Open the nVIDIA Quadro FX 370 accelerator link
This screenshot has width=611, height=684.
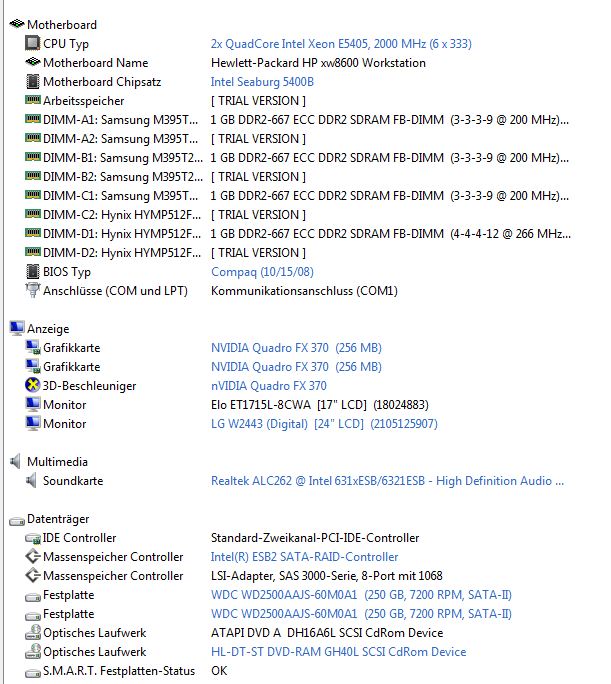(x=269, y=386)
